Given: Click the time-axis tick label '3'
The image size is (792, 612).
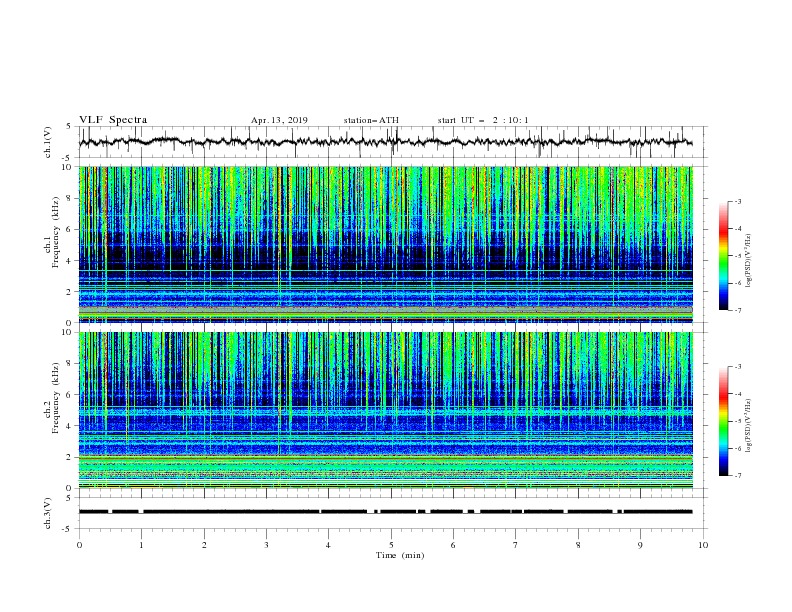Looking at the screenshot, I should (266, 545).
